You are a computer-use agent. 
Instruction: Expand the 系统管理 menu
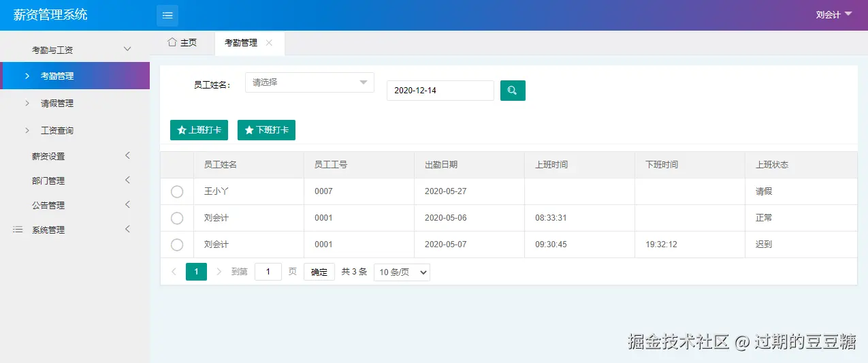[x=75, y=230]
